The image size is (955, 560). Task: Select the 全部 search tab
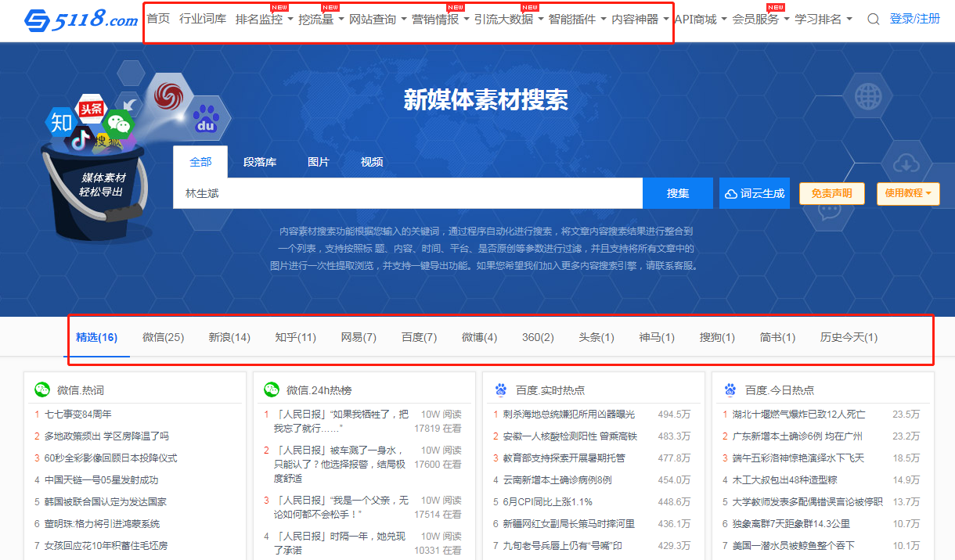coord(200,162)
